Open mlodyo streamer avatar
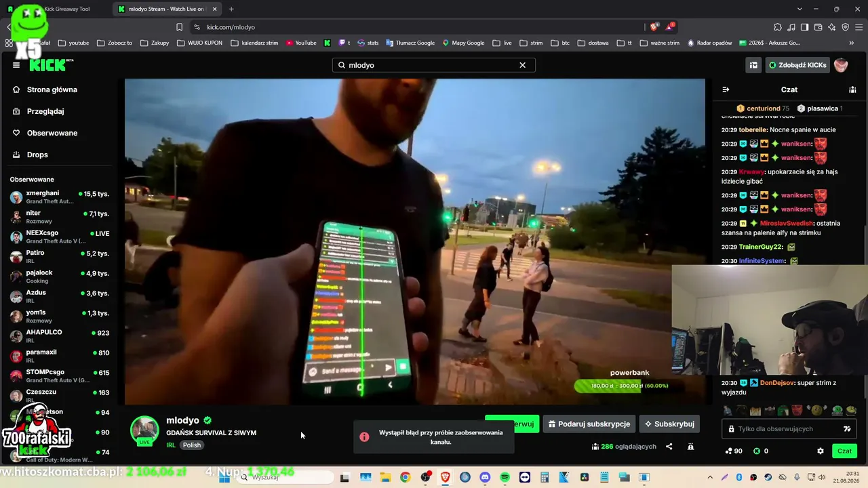The image size is (868, 488). (144, 430)
